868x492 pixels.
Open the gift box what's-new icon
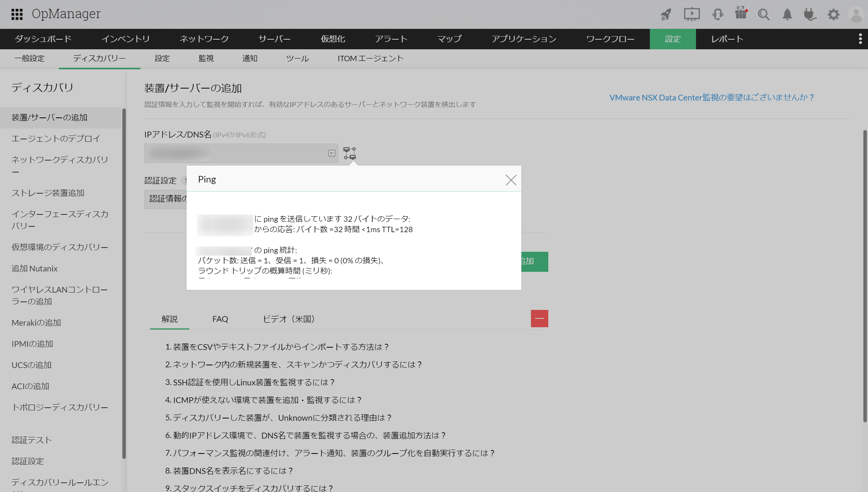pyautogui.click(x=741, y=13)
